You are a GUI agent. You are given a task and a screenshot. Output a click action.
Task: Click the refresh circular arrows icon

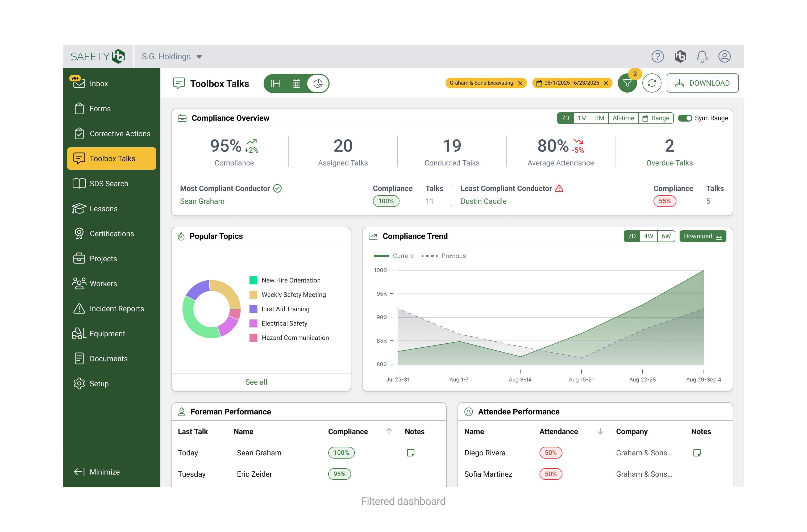pos(651,83)
